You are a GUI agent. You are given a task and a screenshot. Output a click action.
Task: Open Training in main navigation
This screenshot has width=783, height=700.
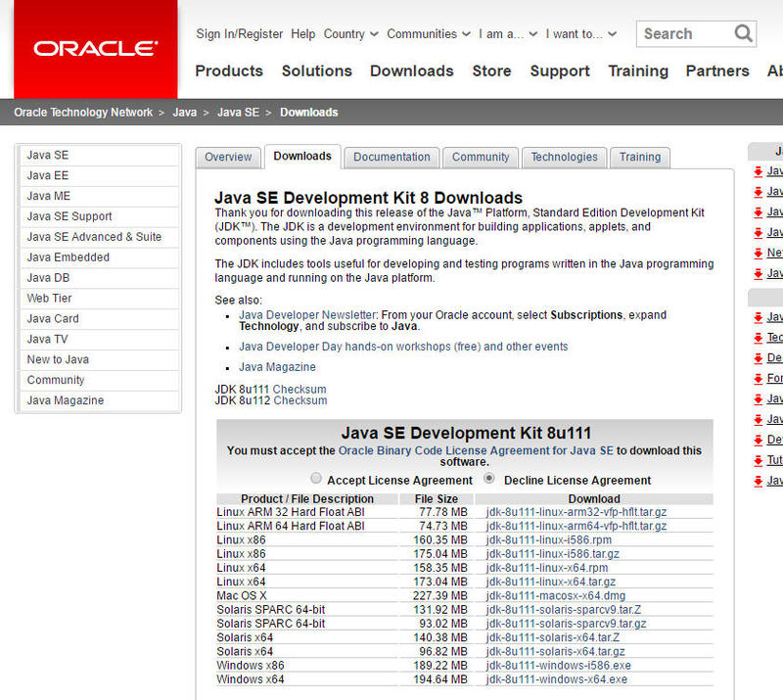coord(638,70)
